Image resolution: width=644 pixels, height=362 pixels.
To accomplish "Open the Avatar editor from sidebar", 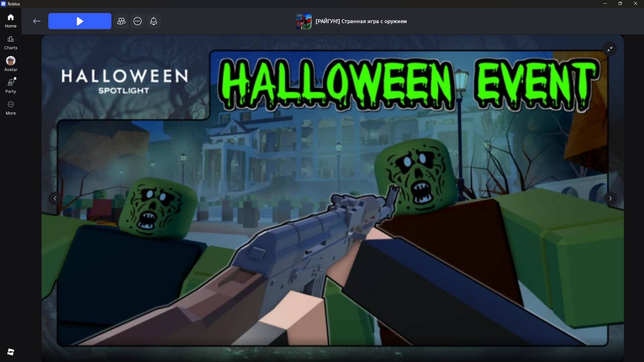I will (x=11, y=64).
